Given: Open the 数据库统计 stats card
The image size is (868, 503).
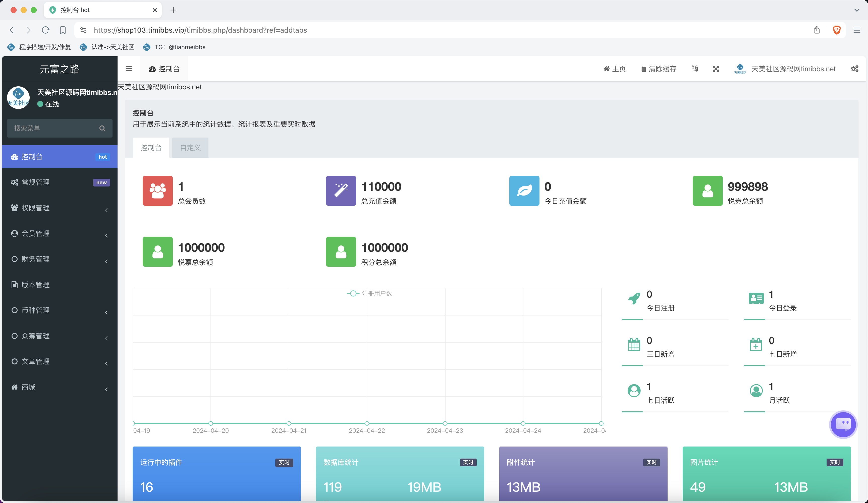Looking at the screenshot, I should [x=400, y=474].
